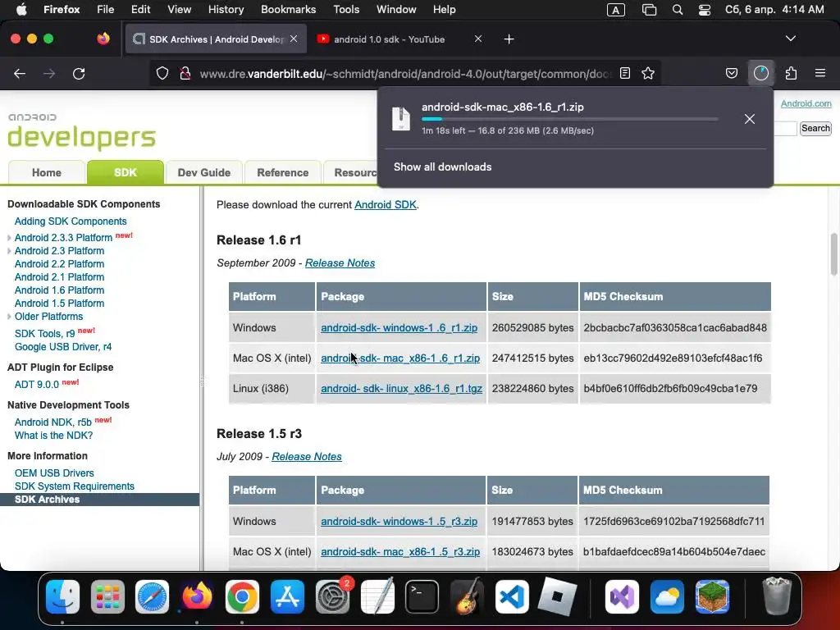
Task: Download android-sdk-mac_x86-1.5_r3.zip link
Action: [x=400, y=552]
